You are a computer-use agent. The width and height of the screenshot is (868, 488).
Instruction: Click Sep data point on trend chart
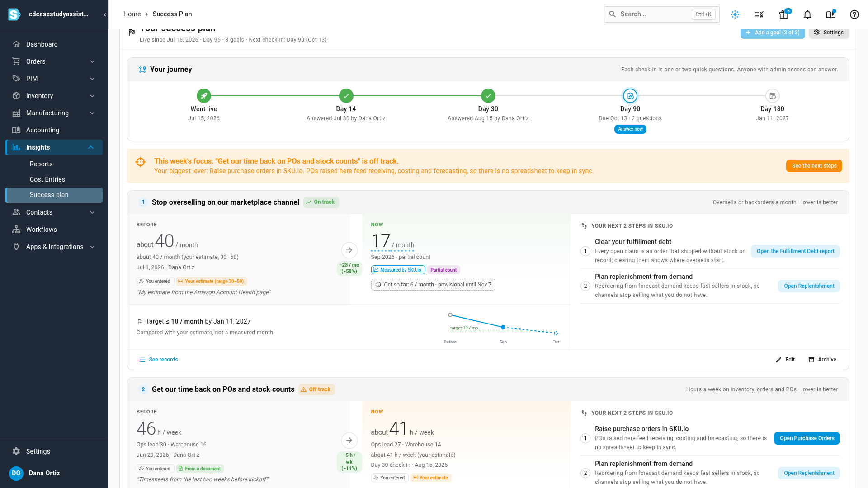[503, 327]
